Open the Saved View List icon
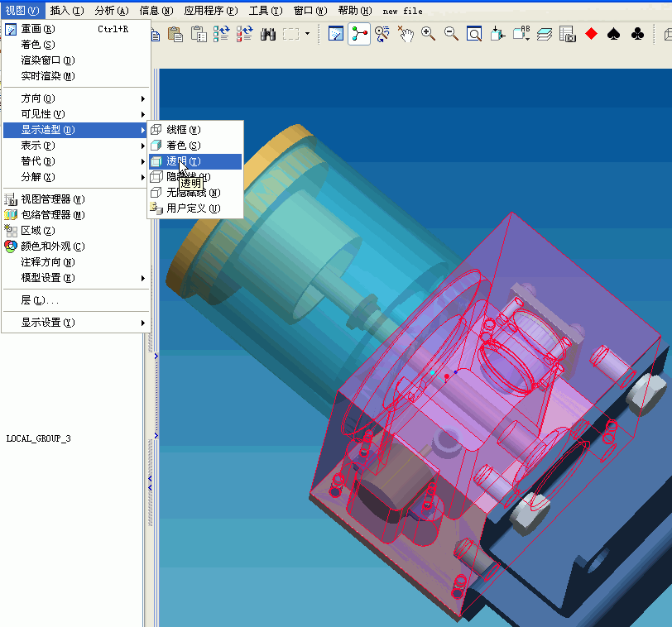Image resolution: width=672 pixels, height=627 pixels. tap(521, 34)
